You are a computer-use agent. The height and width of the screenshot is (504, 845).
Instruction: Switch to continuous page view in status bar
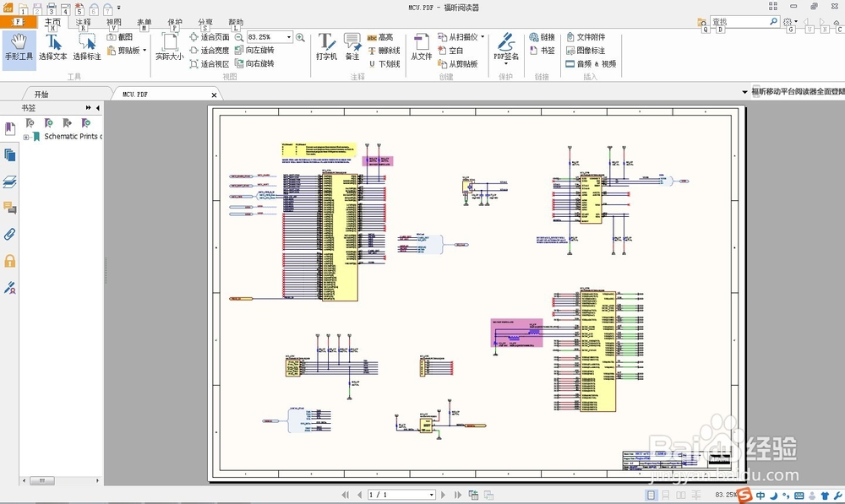666,495
